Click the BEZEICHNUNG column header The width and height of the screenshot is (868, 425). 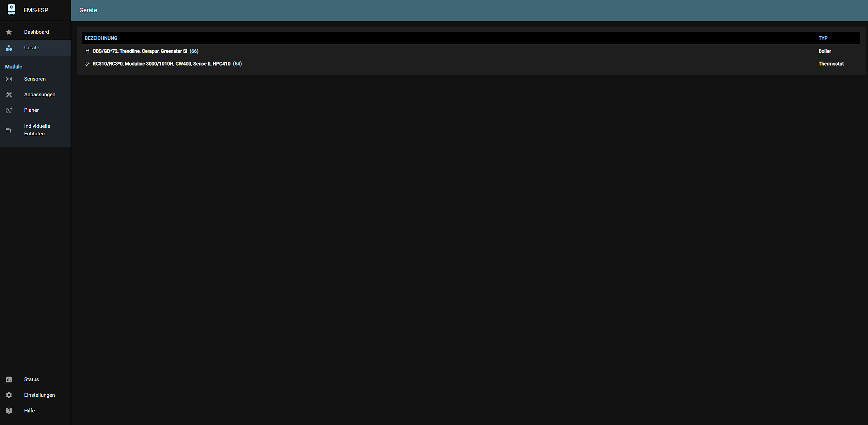pyautogui.click(x=101, y=38)
